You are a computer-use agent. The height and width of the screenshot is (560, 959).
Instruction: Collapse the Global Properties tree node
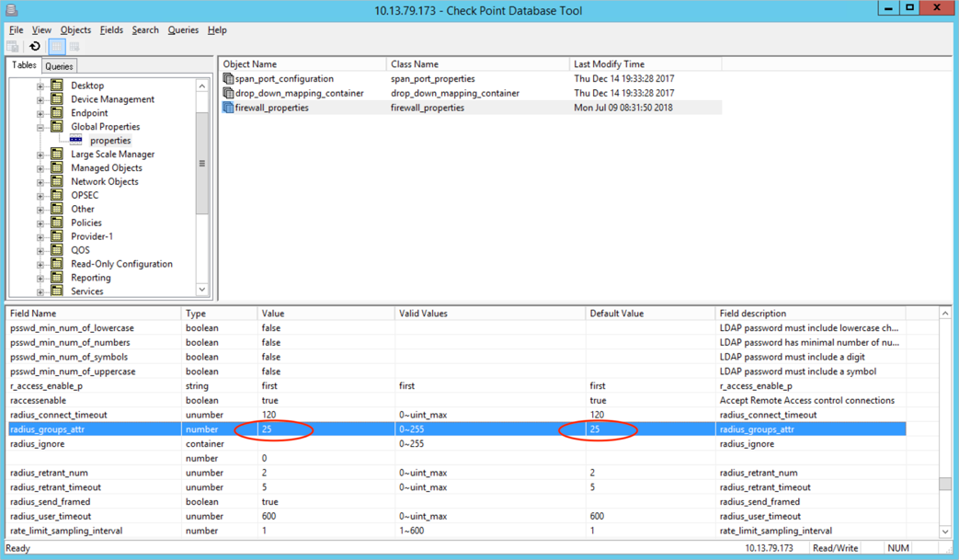click(40, 128)
